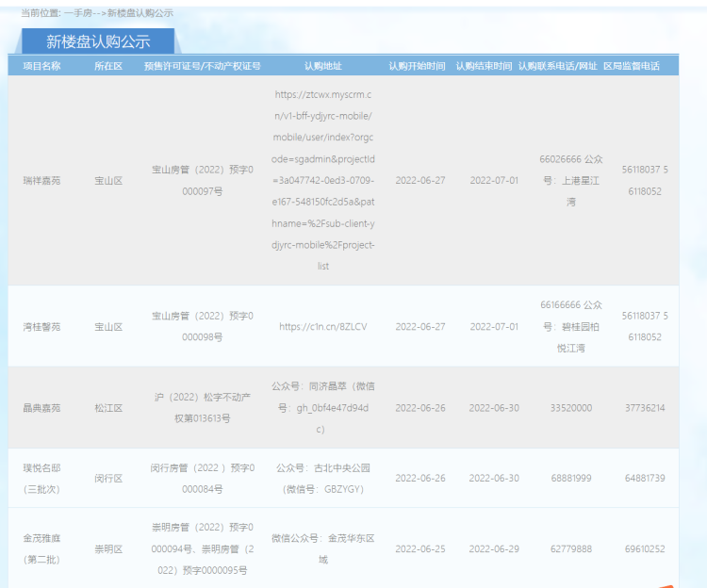Click supervision phone 37736214
The image size is (707, 588).
tap(645, 408)
